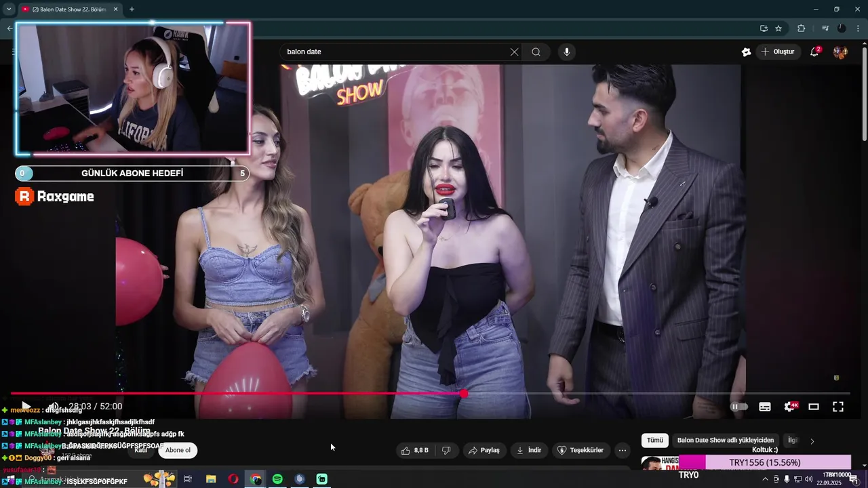Select Balon Date Show adlı yükleyiciden chip

[726, 441]
